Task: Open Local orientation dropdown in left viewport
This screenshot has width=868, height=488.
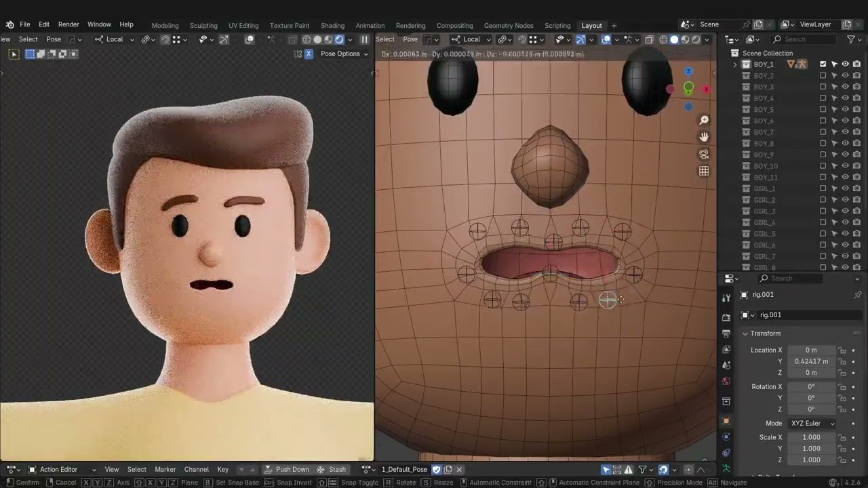Action: click(115, 39)
